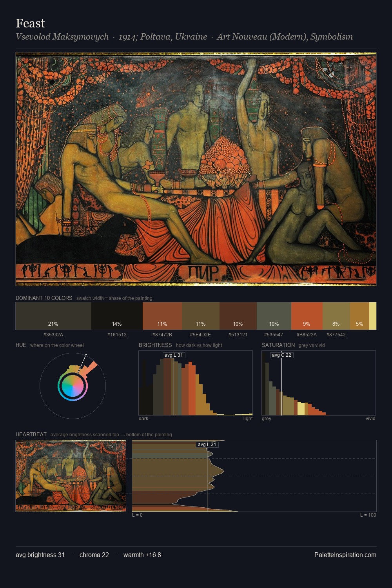The image size is (392, 588).
Task: Click the hex code text #35332A
Action: point(53,335)
